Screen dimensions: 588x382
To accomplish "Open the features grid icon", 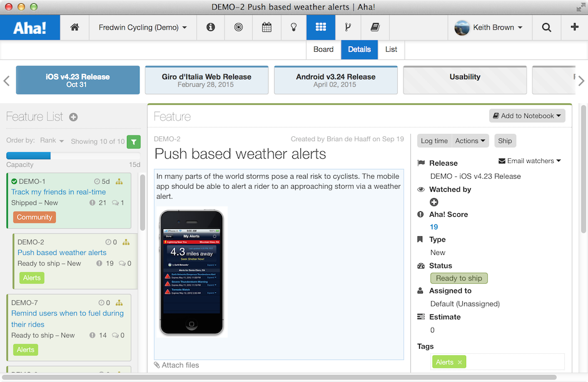I will (x=321, y=27).
